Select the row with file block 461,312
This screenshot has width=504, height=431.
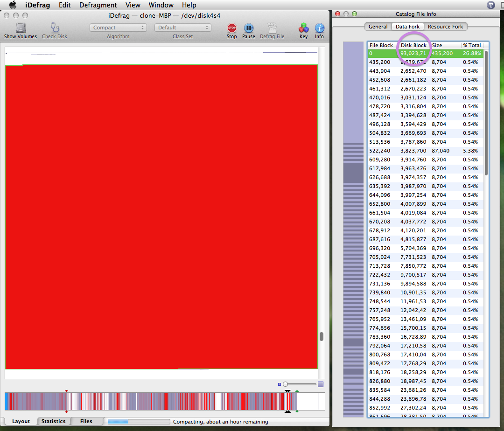click(x=426, y=89)
